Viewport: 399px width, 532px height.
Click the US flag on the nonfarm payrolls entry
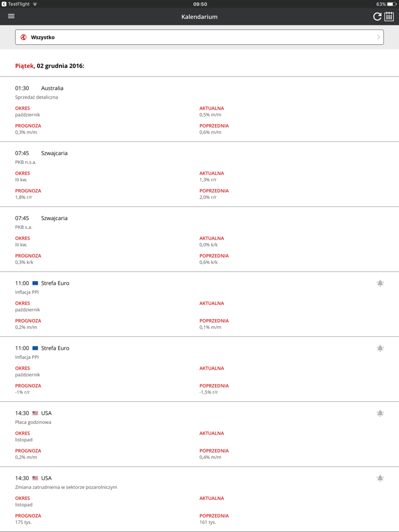pos(34,478)
